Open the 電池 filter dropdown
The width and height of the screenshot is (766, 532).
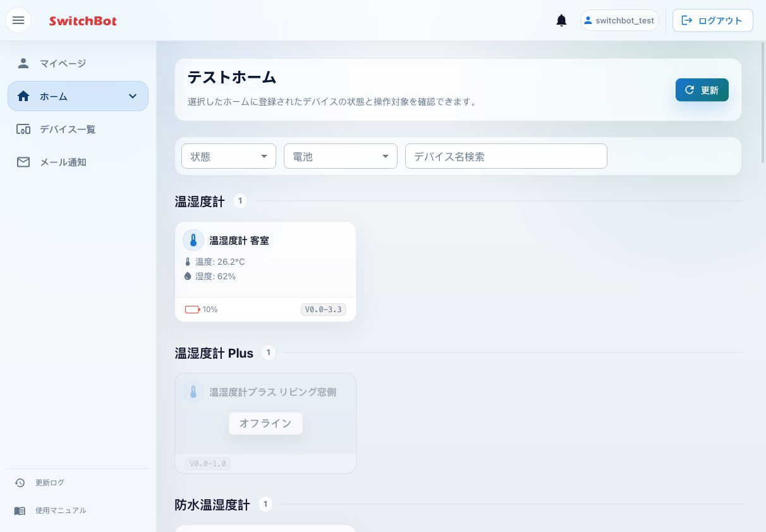click(x=341, y=156)
